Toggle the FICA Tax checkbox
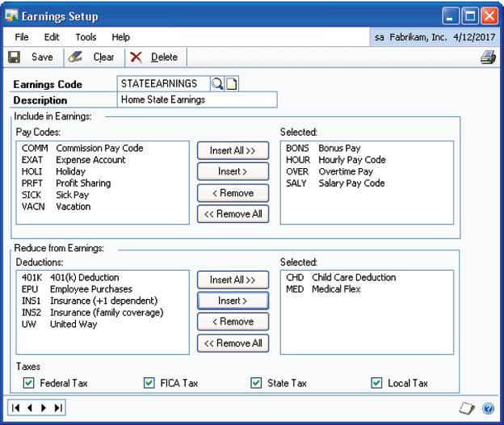Image resolution: width=504 pixels, height=425 pixels. 149,383
